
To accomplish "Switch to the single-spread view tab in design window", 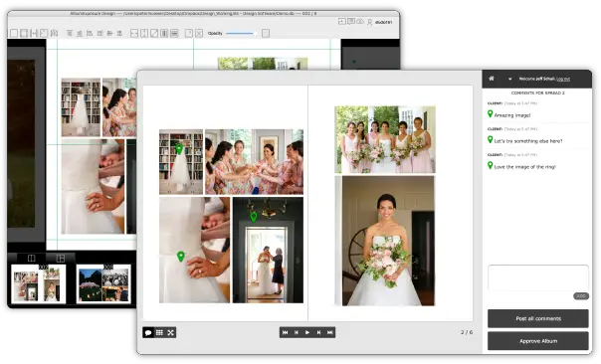I will pos(32,258).
